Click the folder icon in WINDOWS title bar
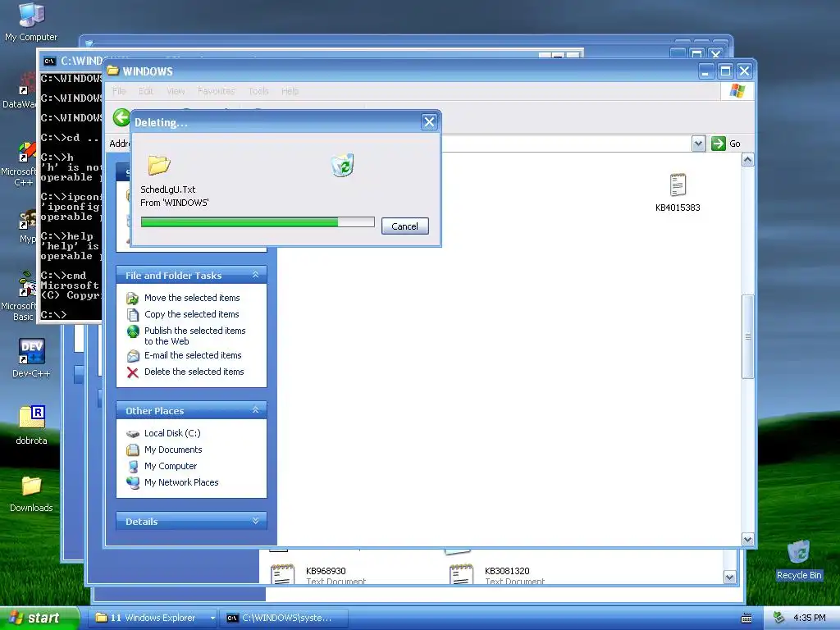Image resolution: width=840 pixels, height=630 pixels. tap(113, 71)
